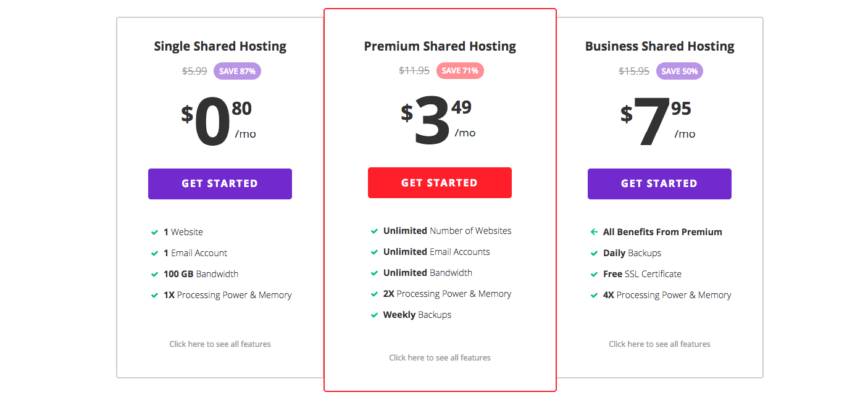868x400 pixels.
Task: Click the Single Shared Hosting heading
Action: click(220, 46)
